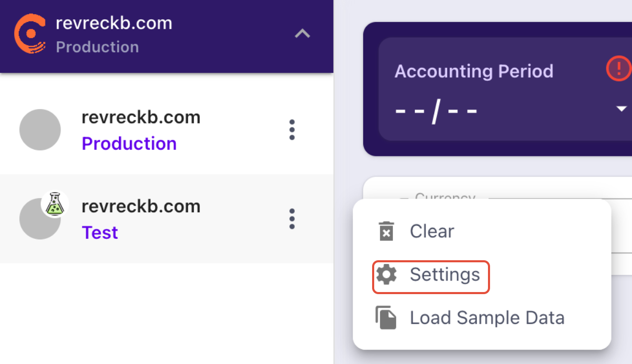Image resolution: width=632 pixels, height=364 pixels.
Task: Click the red alert warning icon
Action: pos(619,68)
